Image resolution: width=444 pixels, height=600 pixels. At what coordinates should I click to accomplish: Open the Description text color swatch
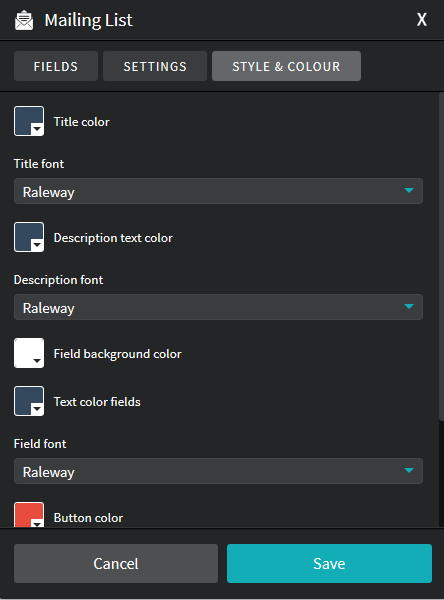point(29,237)
